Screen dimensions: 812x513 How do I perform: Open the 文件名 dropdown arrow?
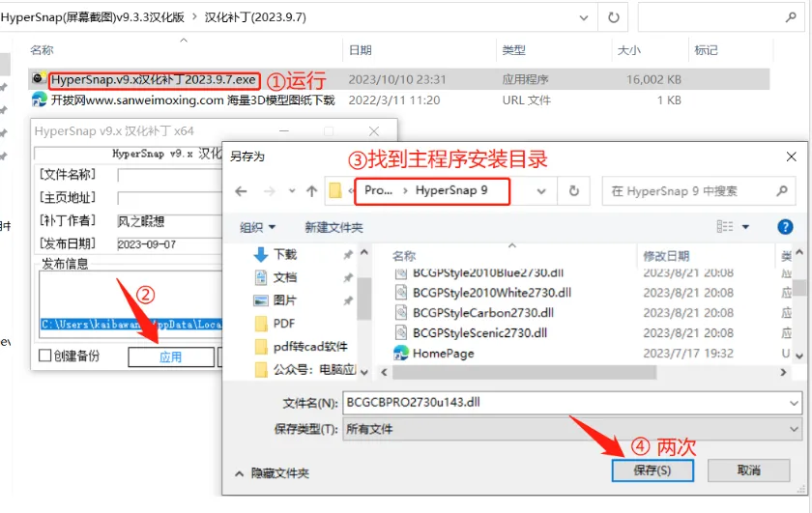pyautogui.click(x=795, y=403)
